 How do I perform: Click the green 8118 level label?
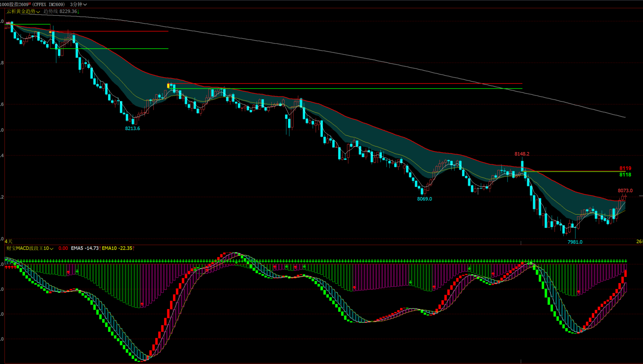pyautogui.click(x=625, y=175)
